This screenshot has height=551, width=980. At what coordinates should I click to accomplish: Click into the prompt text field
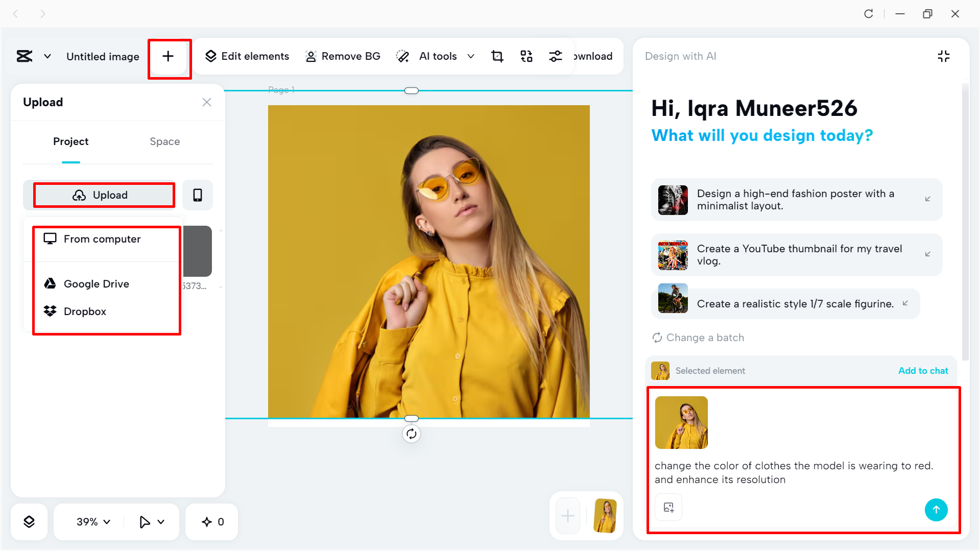tap(794, 472)
